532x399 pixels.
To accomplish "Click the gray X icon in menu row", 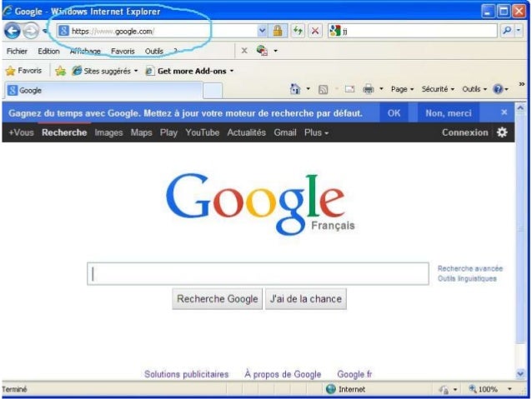I will click(244, 51).
